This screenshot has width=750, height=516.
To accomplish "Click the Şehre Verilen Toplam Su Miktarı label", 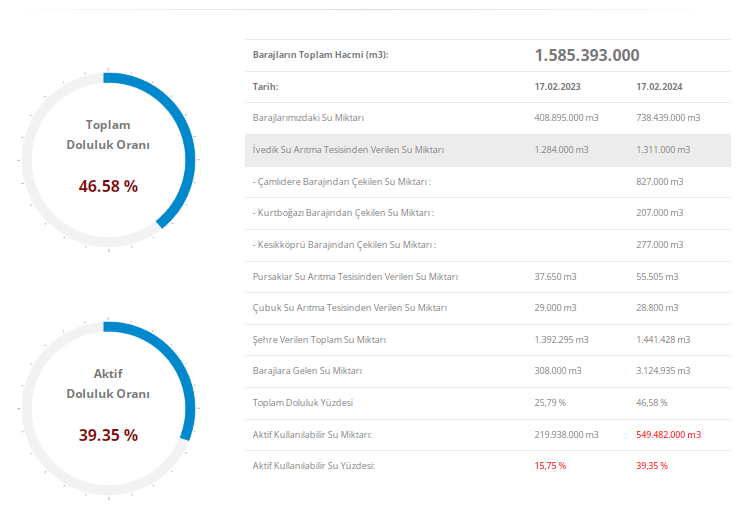I will coord(319,340).
